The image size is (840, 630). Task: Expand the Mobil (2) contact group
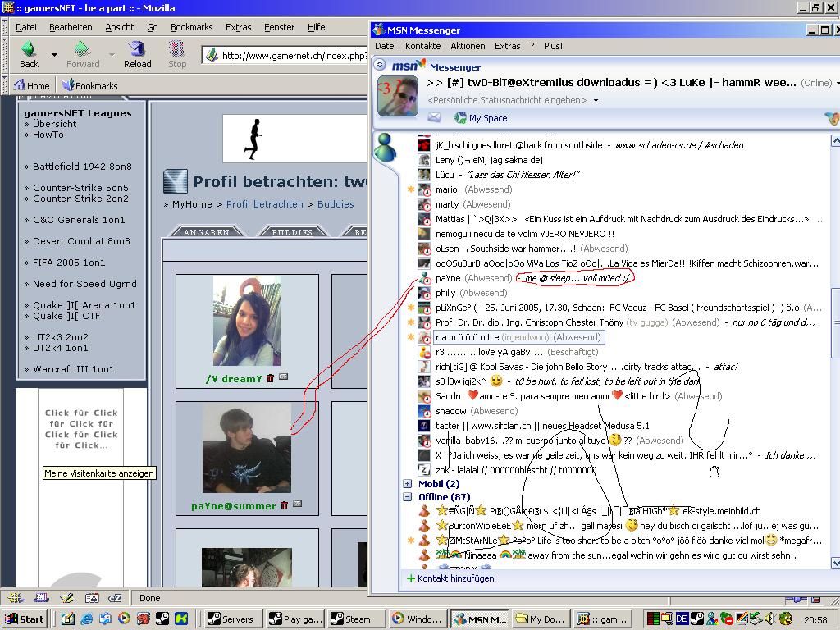(407, 484)
